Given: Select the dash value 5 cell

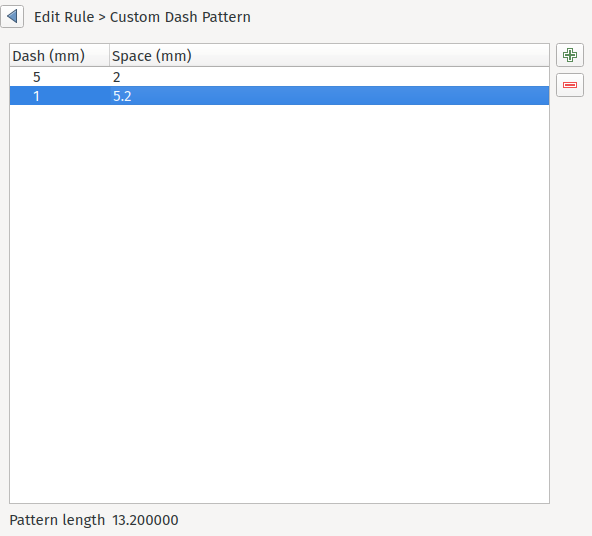Looking at the screenshot, I should (x=60, y=77).
